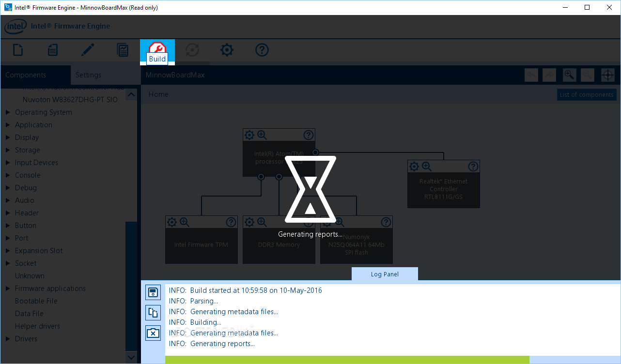
Task: Expand the Application tree node
Action: 8,125
